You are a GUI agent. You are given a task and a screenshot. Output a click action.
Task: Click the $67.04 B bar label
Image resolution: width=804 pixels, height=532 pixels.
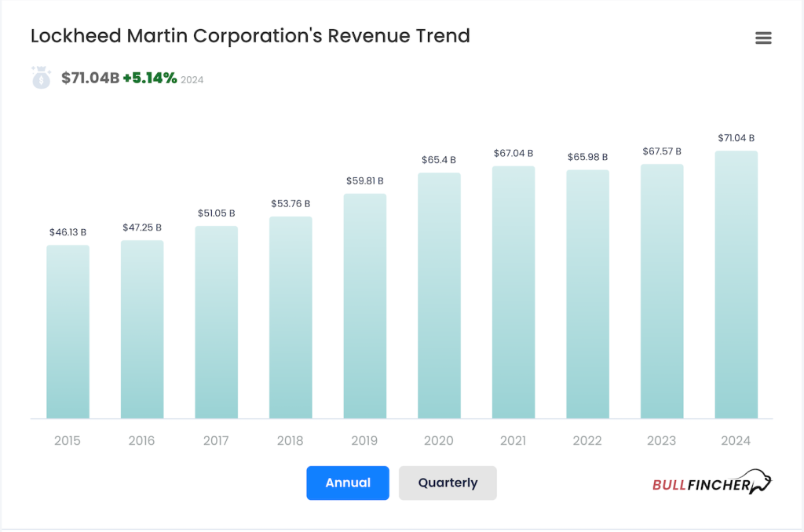(513, 153)
